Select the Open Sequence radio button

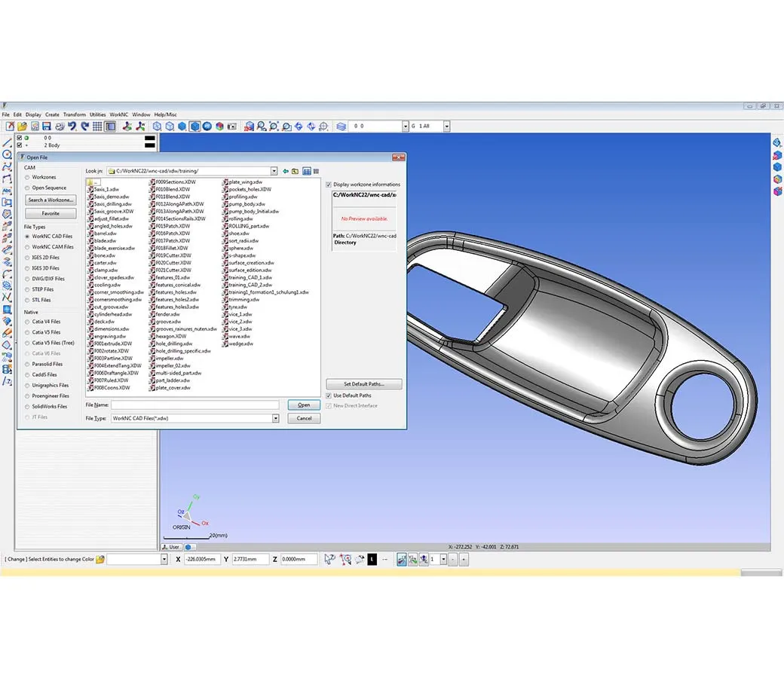coord(27,188)
